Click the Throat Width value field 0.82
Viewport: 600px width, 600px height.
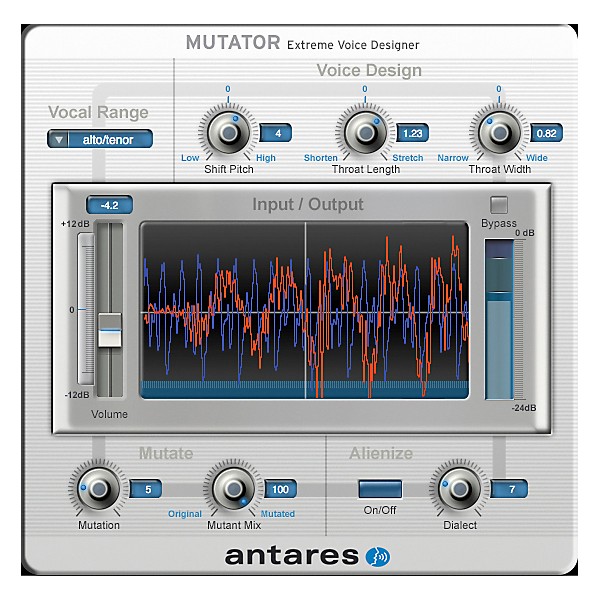pos(546,133)
